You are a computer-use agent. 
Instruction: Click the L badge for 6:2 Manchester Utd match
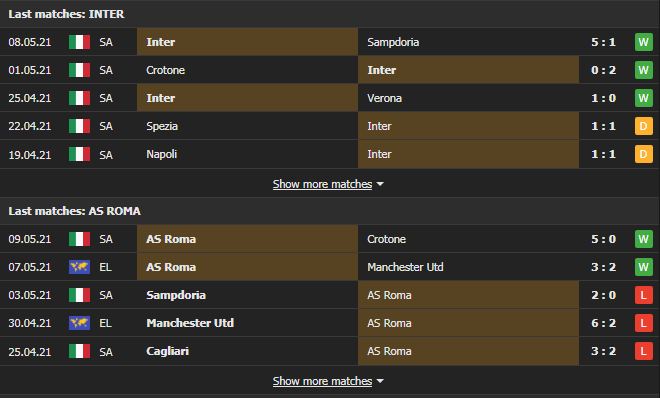coord(644,323)
